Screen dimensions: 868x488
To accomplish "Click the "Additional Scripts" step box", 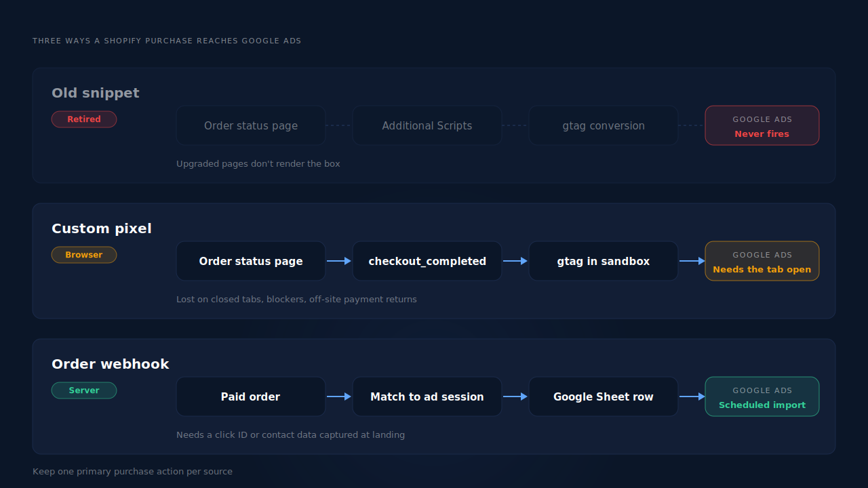I will click(427, 125).
